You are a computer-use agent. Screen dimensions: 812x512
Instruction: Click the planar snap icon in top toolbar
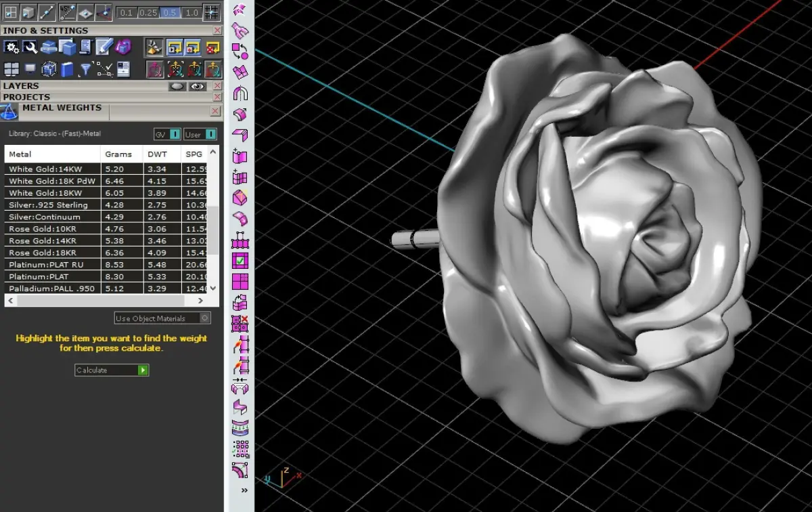pyautogui.click(x=86, y=12)
